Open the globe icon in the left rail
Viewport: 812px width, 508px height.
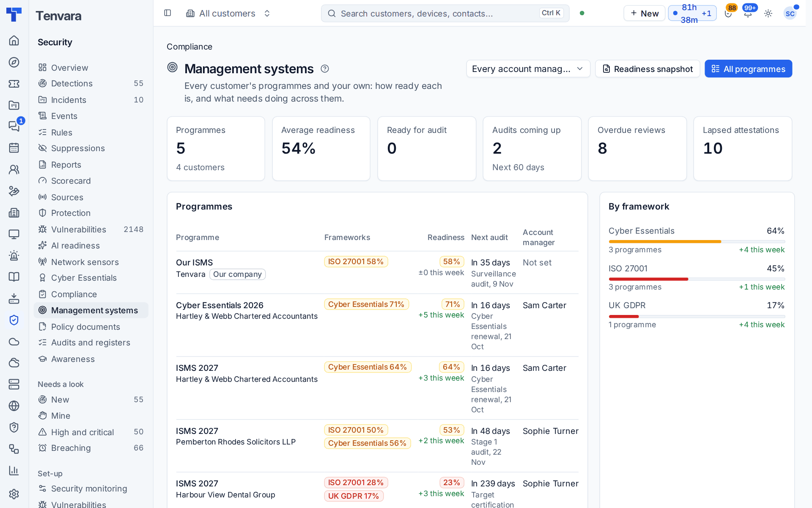(14, 406)
